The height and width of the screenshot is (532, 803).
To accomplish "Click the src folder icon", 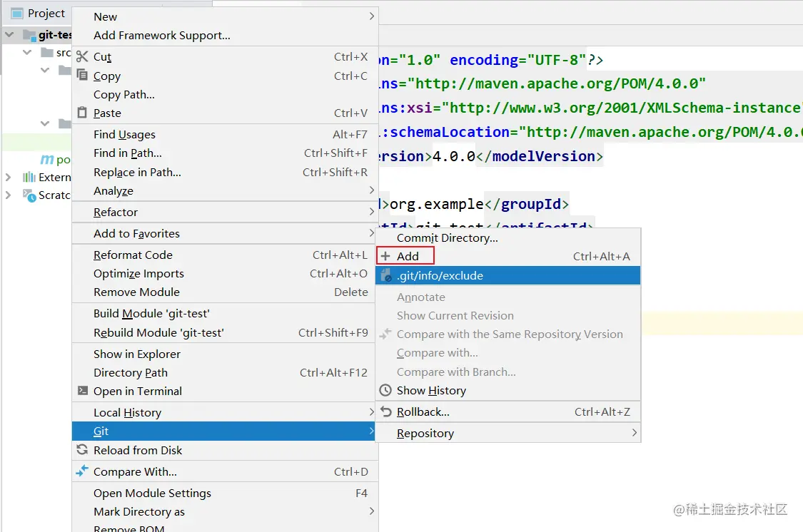I will coord(47,52).
